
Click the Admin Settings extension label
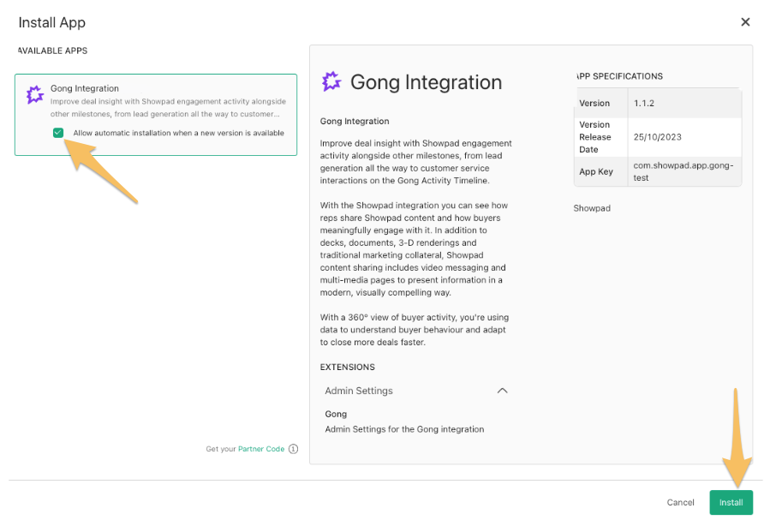pyautogui.click(x=359, y=391)
